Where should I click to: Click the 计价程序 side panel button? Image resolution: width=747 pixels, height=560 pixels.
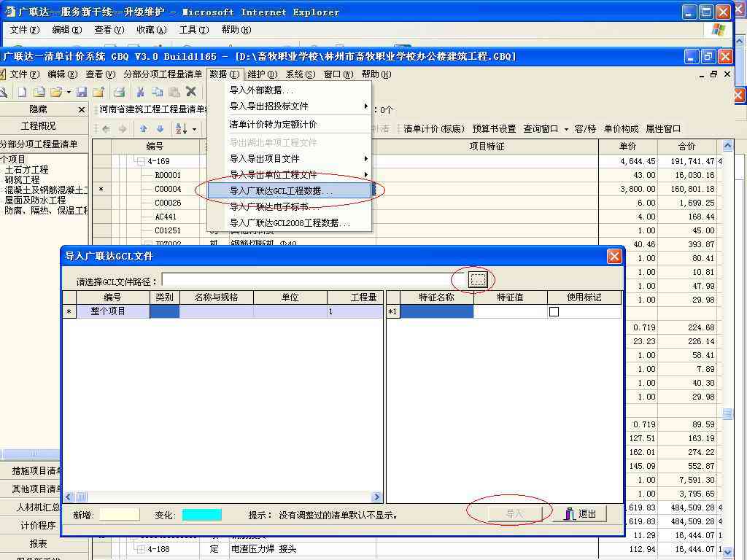pos(38,526)
